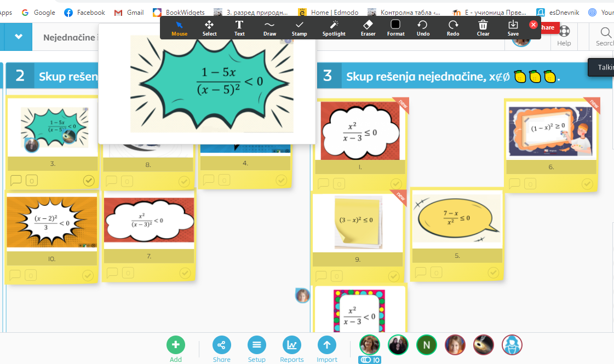This screenshot has height=364, width=614.
Task: Toggle the checkmark on card 3
Action: [88, 181]
